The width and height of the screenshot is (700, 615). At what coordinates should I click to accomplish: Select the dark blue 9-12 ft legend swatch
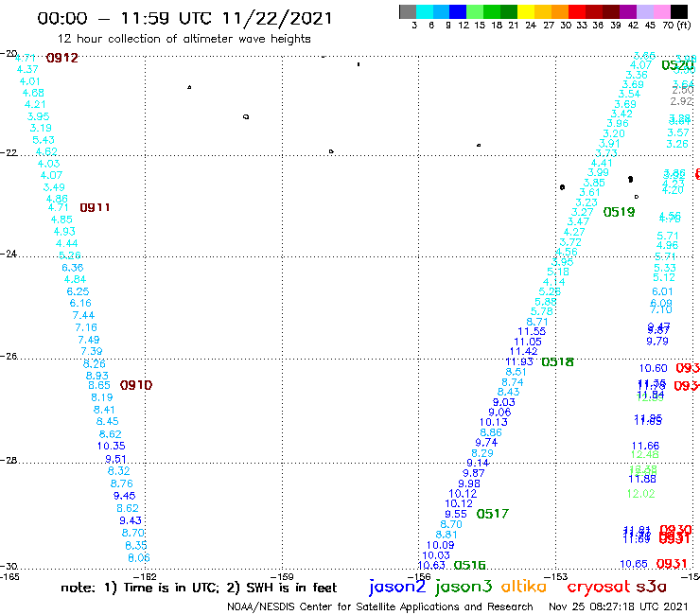(458, 11)
